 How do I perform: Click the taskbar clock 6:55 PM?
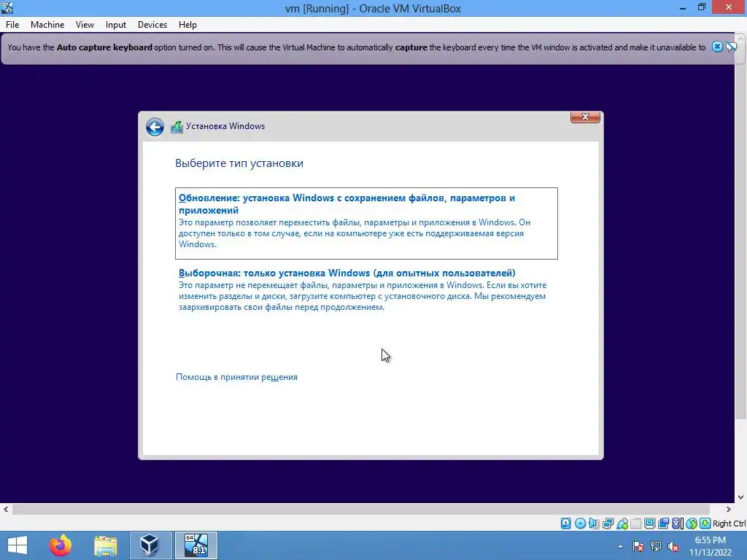tap(711, 540)
